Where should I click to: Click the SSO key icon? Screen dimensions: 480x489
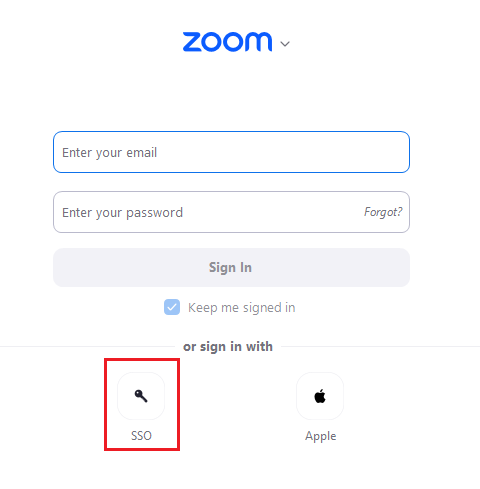[x=141, y=396]
